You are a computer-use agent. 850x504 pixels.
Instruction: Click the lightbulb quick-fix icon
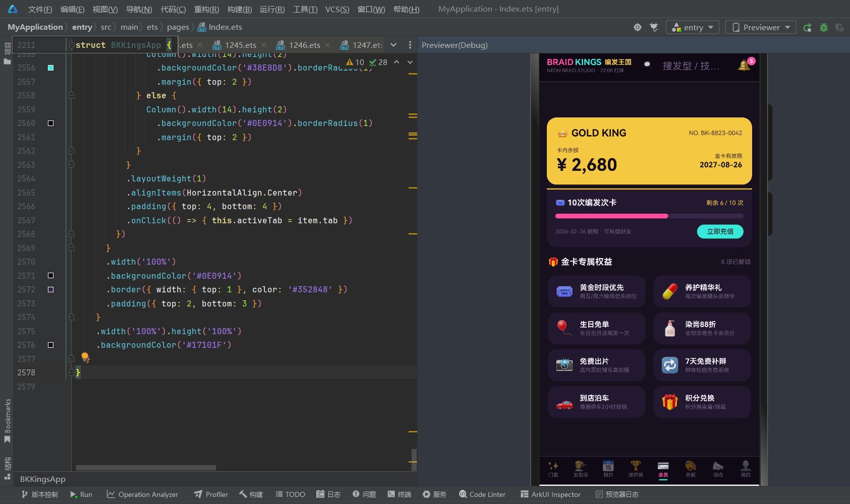click(85, 358)
